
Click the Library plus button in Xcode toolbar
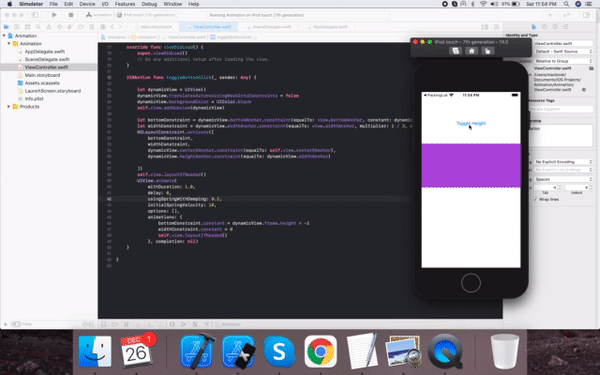550,15
